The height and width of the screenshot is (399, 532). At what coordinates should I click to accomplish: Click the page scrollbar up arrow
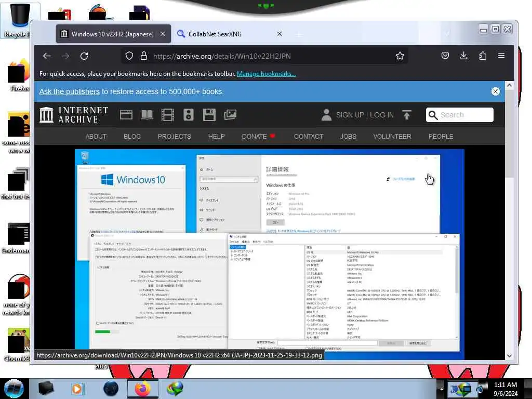(509, 86)
